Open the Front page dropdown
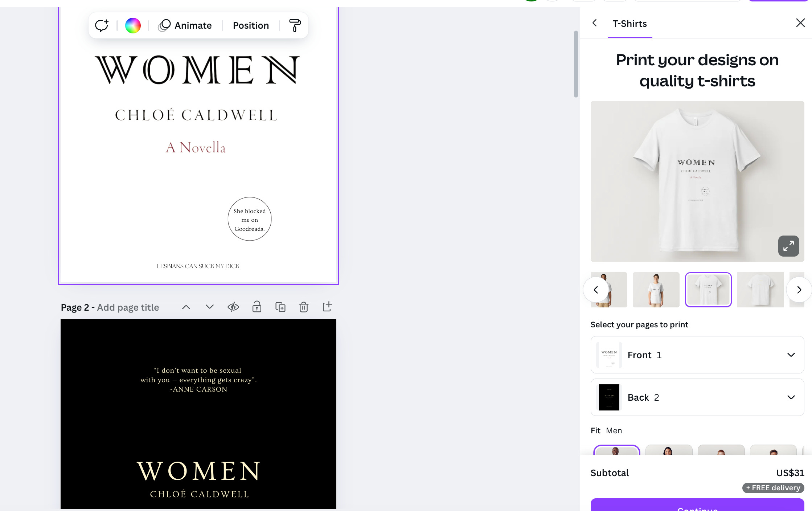 (x=697, y=355)
